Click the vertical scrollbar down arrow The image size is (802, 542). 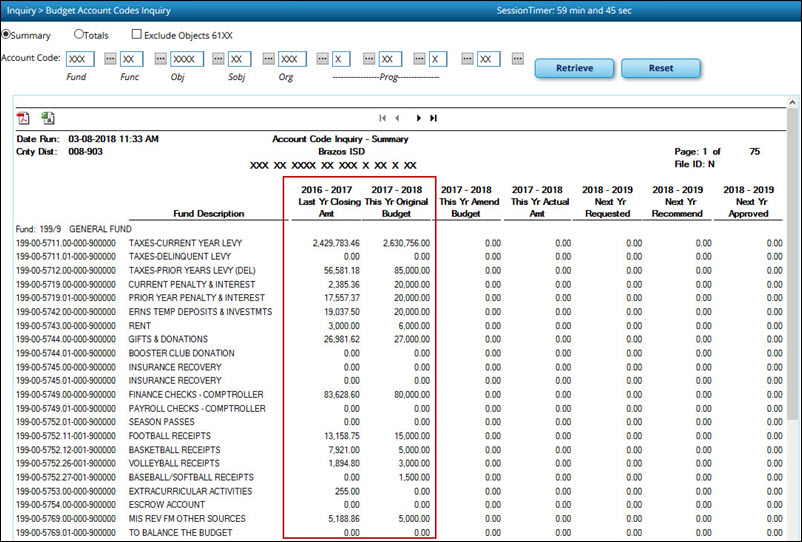[793, 535]
